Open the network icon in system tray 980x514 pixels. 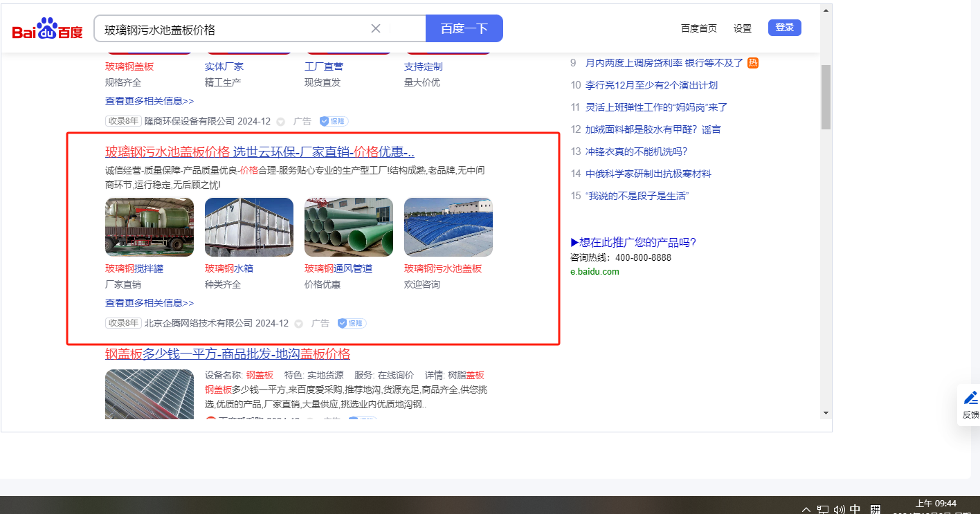click(823, 510)
